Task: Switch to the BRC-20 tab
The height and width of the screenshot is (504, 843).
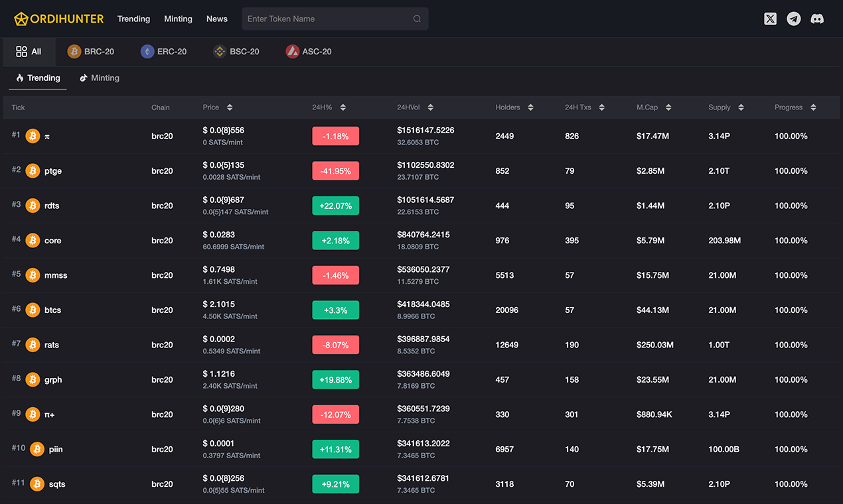Action: point(91,52)
